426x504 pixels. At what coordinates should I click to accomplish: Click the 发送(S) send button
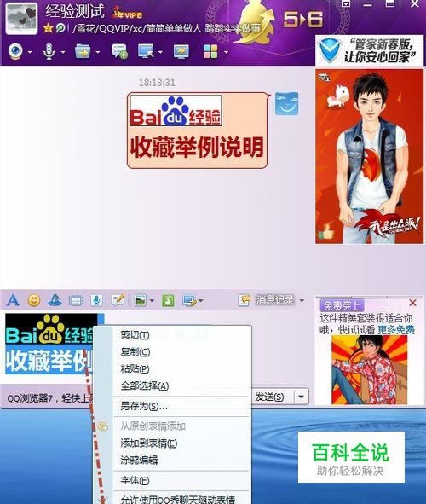coord(271,397)
